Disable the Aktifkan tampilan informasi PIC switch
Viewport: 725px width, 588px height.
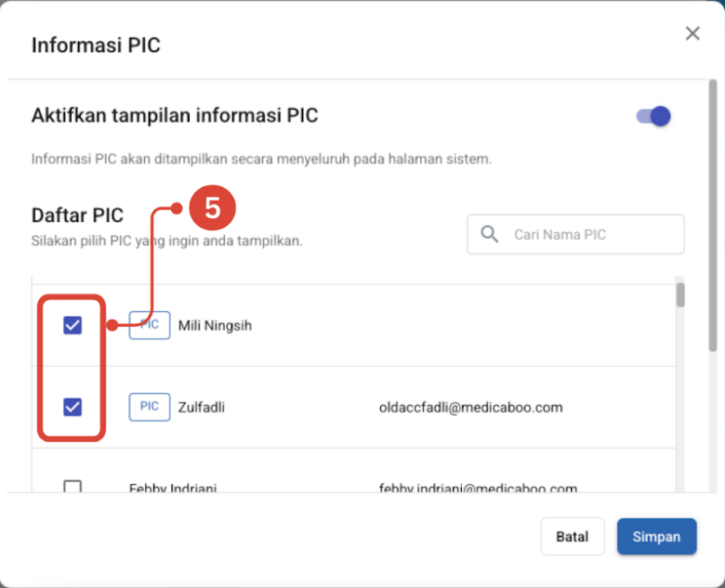click(x=653, y=116)
